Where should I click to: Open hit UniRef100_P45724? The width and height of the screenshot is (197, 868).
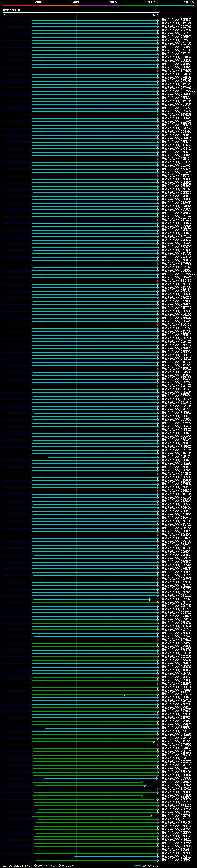[176, 23]
